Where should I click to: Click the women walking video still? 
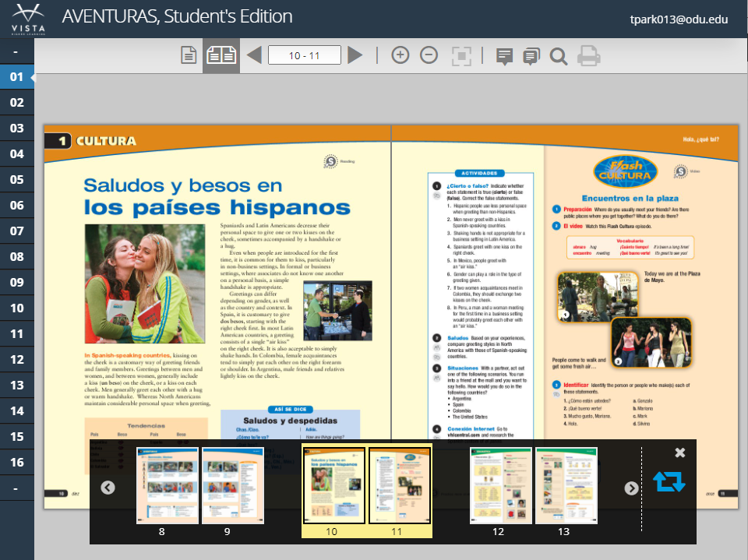point(651,343)
